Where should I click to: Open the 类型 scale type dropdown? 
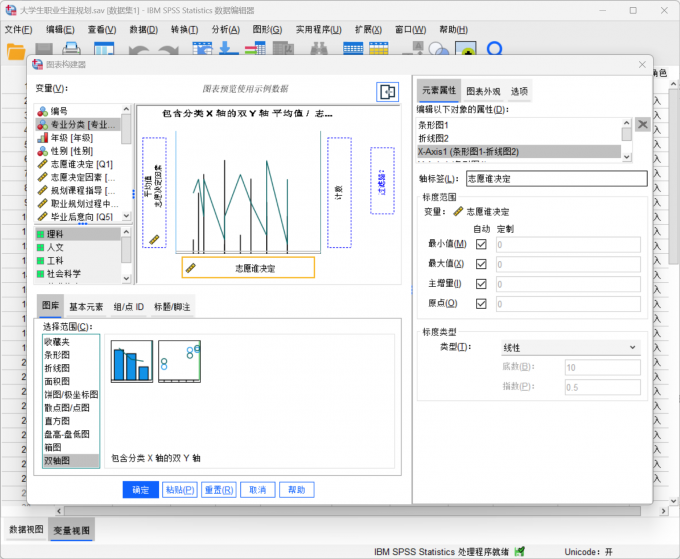coord(569,347)
